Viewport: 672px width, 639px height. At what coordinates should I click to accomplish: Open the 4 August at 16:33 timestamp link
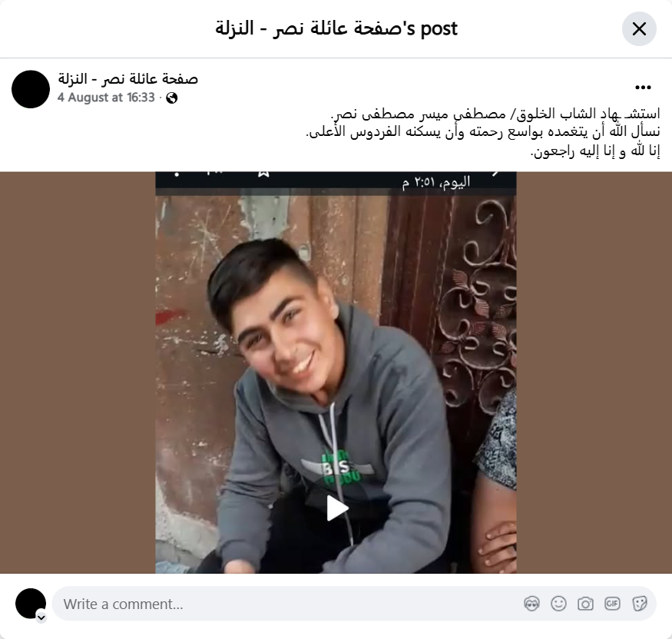(106, 98)
